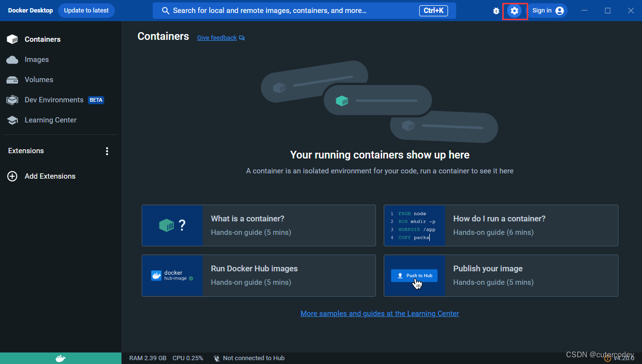Open the Give feedback link

point(217,38)
